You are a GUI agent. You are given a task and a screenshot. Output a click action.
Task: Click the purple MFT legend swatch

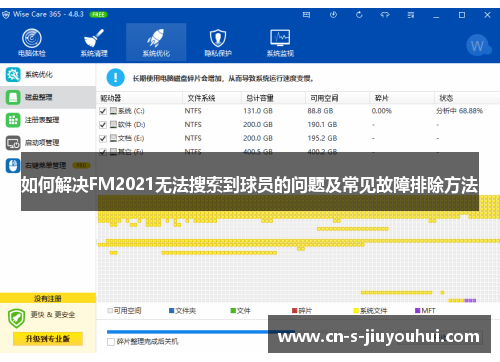click(417, 311)
